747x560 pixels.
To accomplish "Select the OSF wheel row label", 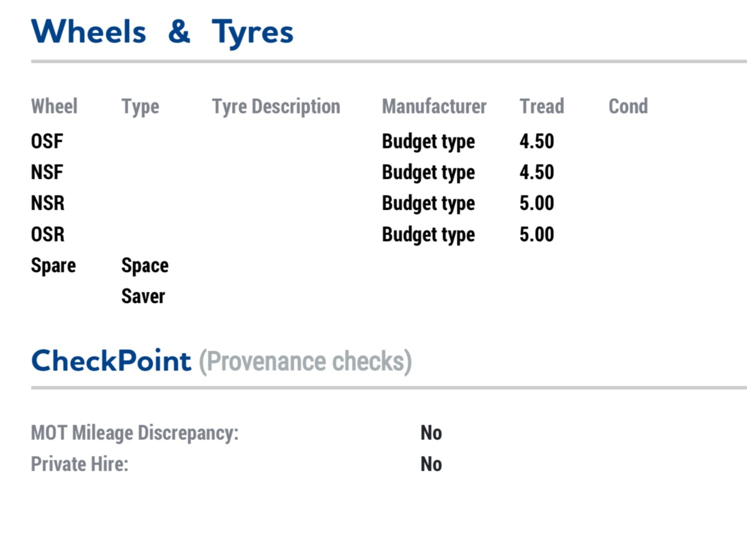I will pyautogui.click(x=47, y=141).
